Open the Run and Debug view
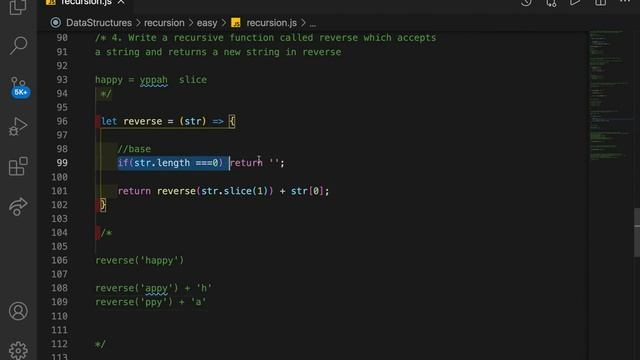Viewport: 640px width, 360px height. tap(18, 126)
